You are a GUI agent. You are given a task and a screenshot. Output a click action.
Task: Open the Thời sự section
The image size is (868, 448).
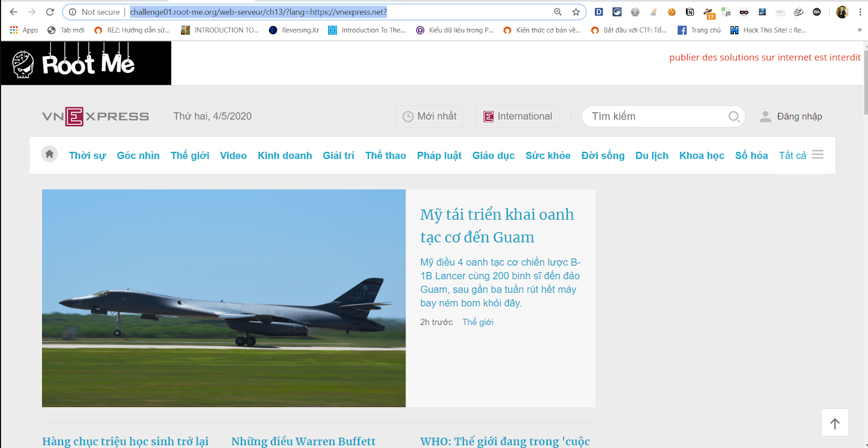pos(87,156)
